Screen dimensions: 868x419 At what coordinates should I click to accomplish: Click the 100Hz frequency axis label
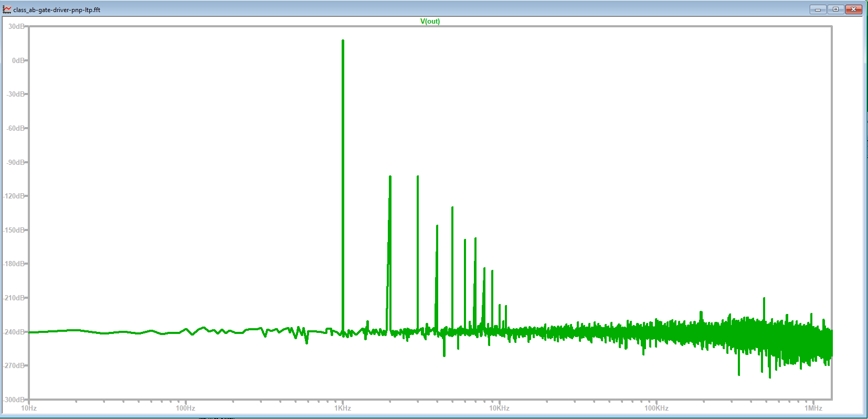click(185, 408)
